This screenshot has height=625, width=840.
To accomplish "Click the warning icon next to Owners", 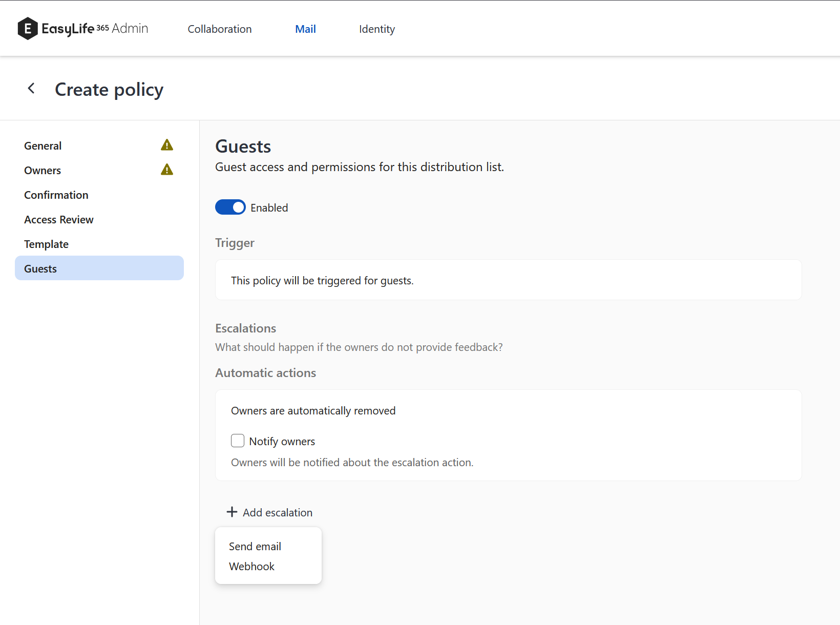I will [x=166, y=170].
